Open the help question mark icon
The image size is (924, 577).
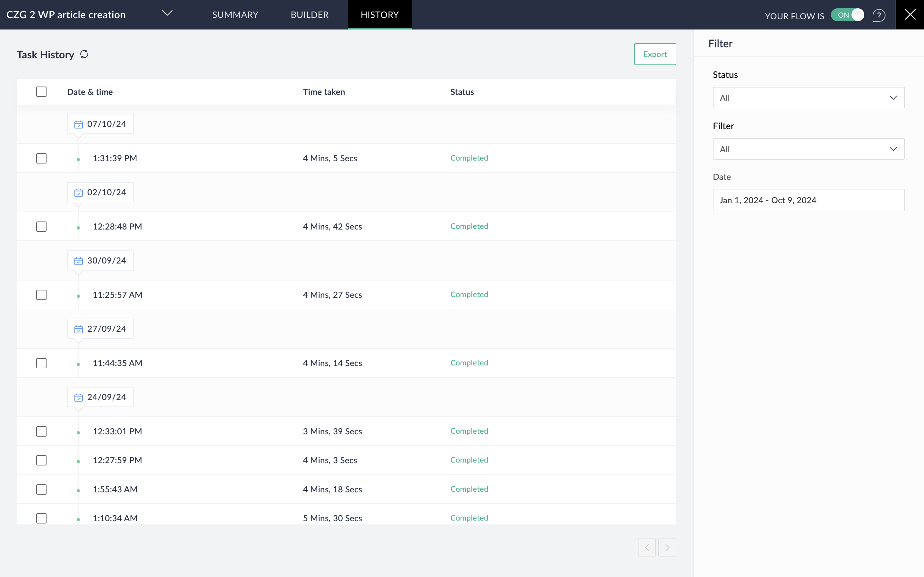click(878, 15)
